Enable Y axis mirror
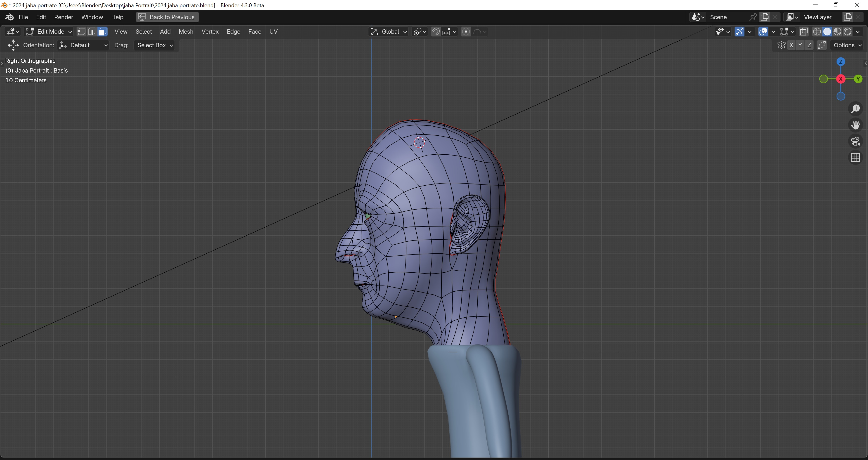The image size is (868, 460). [x=800, y=45]
